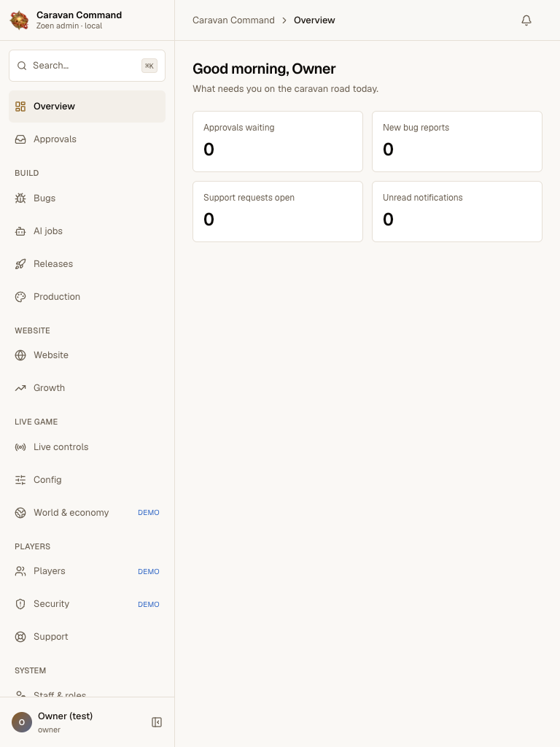Click the Owner avatar circle
Image resolution: width=560 pixels, height=747 pixels.
click(21, 722)
